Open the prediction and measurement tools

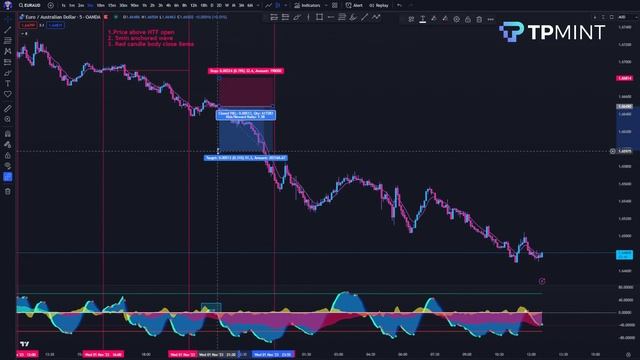[x=8, y=62]
